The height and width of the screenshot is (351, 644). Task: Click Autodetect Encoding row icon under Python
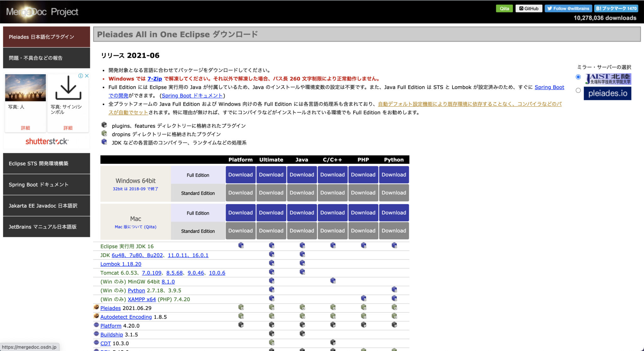(x=394, y=316)
